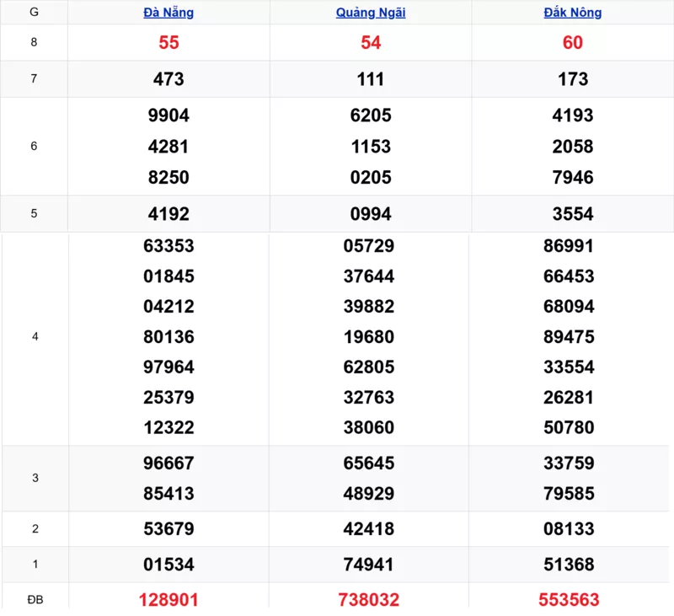Select special prize number 128901
This screenshot has width=674, height=616.
tap(168, 600)
